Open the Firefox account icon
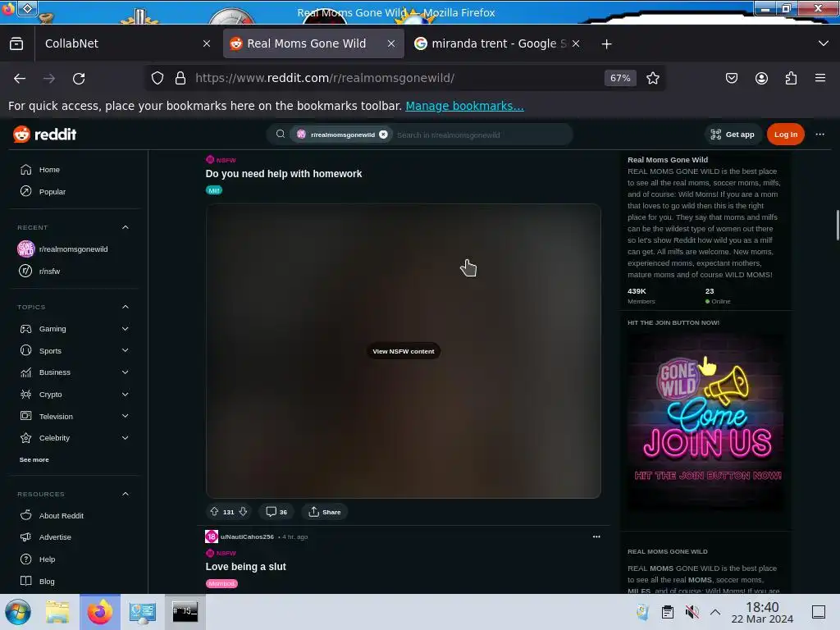This screenshot has height=630, width=840. click(x=761, y=78)
